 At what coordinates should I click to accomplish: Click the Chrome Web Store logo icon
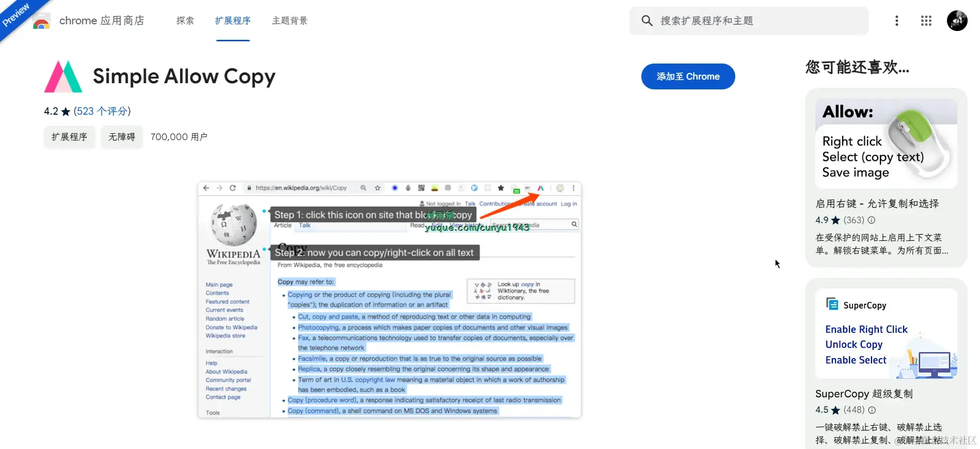tap(41, 22)
